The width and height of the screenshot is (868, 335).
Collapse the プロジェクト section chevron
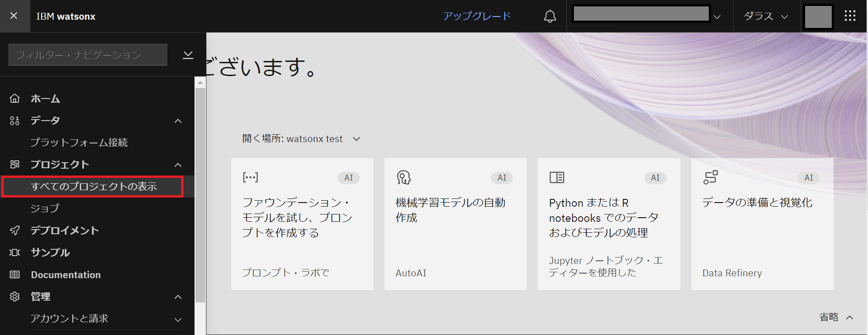178,165
